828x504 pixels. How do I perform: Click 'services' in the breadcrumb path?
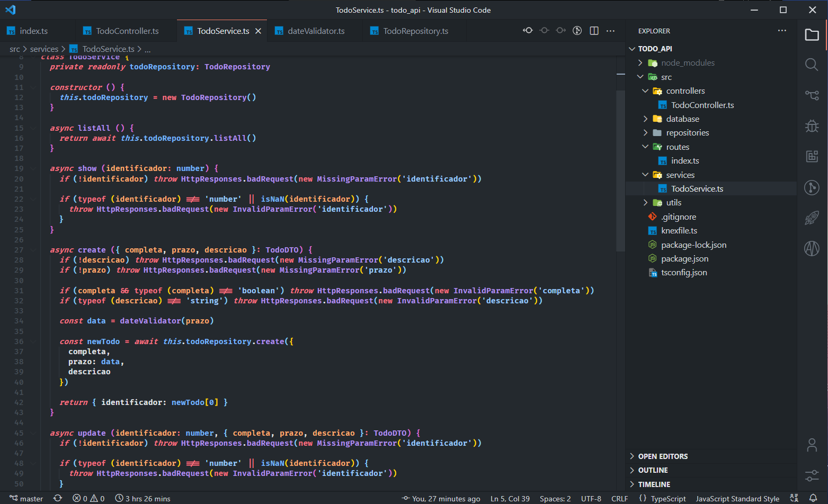click(x=44, y=49)
